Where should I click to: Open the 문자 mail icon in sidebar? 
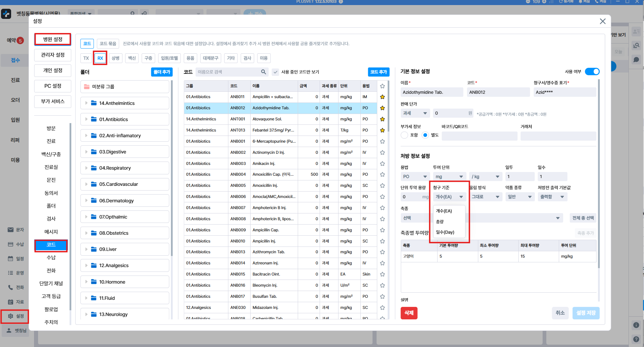[10, 230]
